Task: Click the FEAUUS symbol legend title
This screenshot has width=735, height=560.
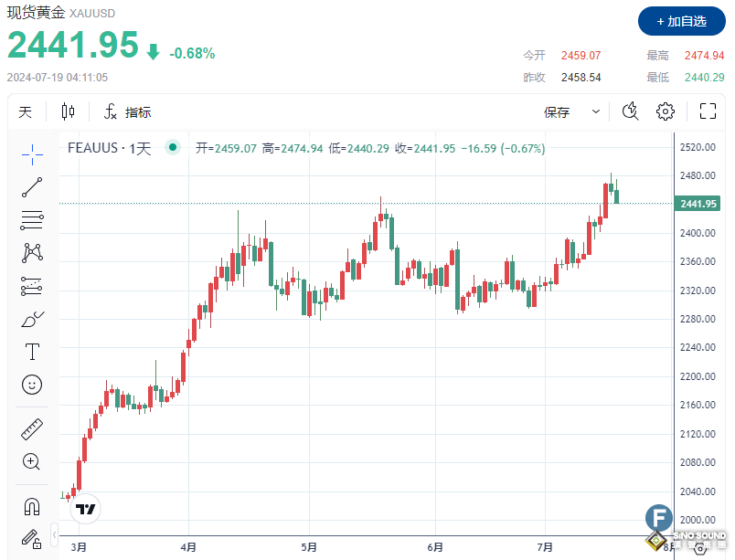Action: point(109,148)
